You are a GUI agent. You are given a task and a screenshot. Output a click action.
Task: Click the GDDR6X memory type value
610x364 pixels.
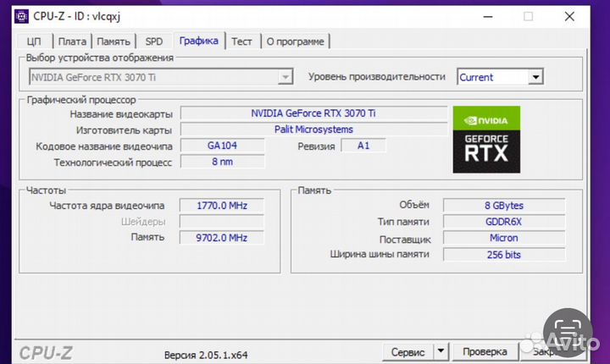tap(504, 222)
